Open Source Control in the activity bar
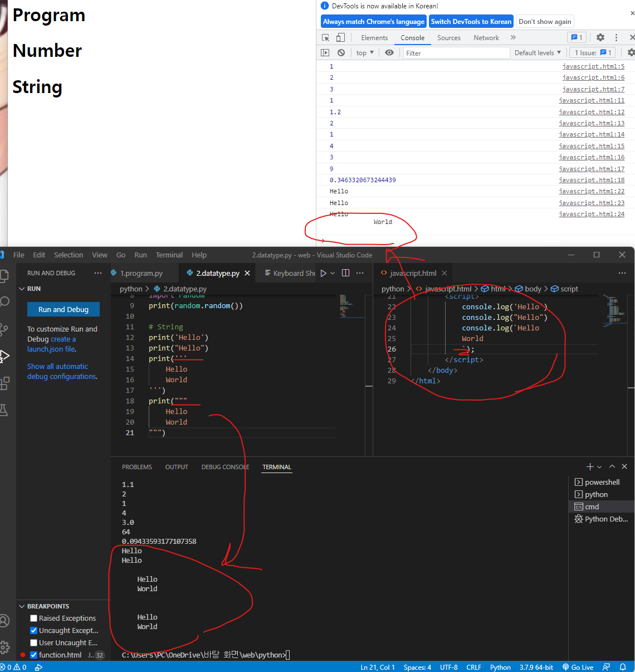 click(x=4, y=329)
